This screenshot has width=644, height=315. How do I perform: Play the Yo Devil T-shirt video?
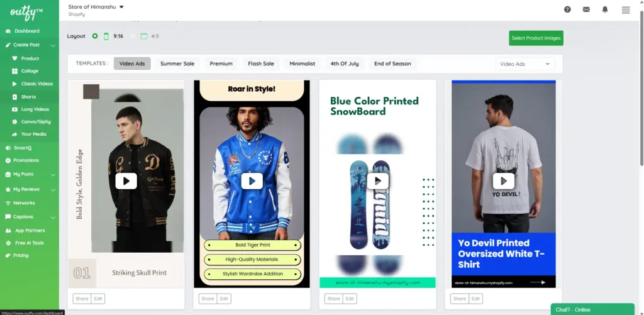point(503,181)
